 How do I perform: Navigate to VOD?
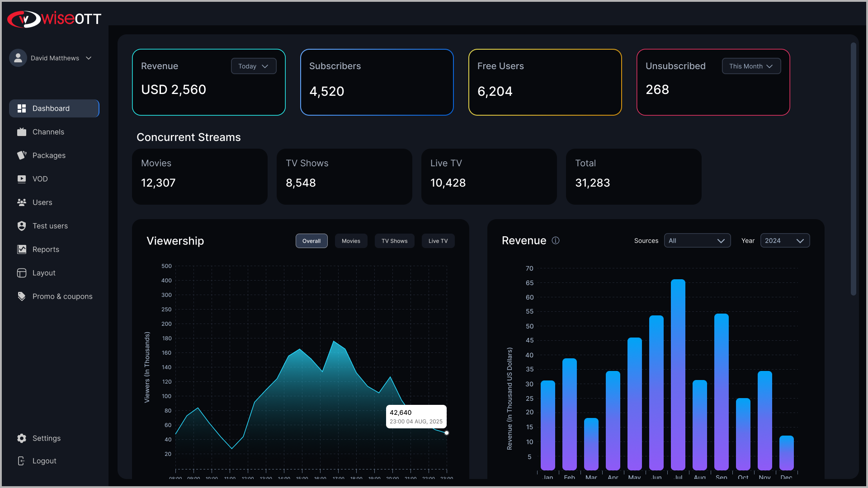click(x=54, y=179)
